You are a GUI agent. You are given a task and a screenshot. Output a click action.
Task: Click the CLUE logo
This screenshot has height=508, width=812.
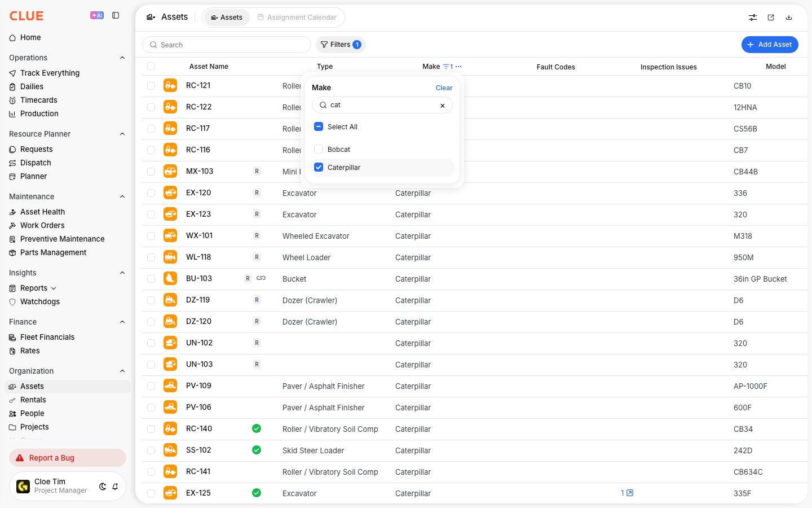pos(27,16)
